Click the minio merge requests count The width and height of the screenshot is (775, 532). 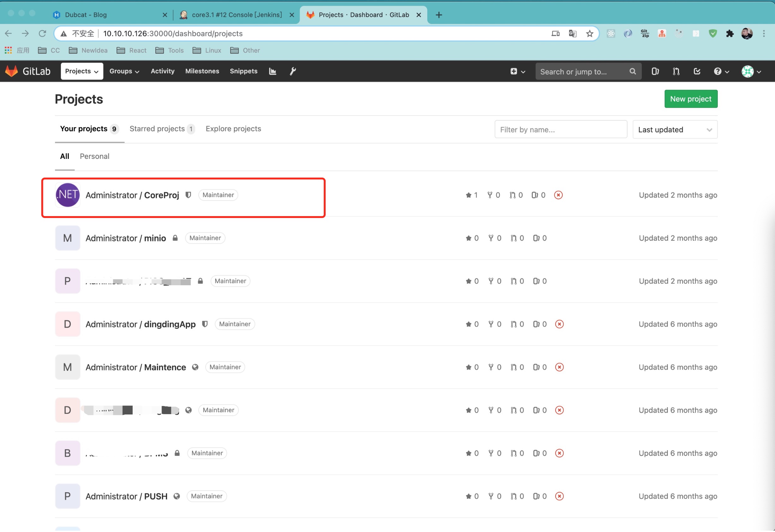pyautogui.click(x=517, y=238)
